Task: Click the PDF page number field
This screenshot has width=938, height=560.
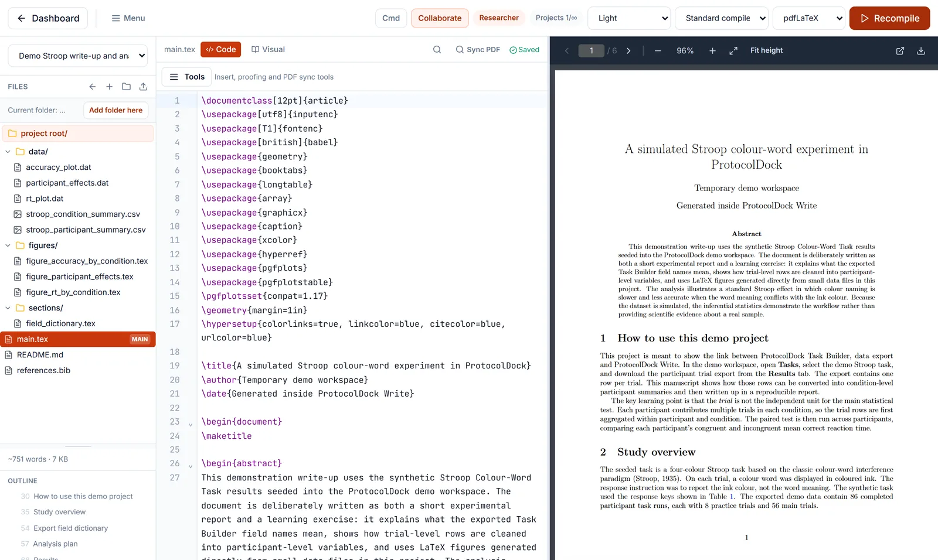Action: [591, 51]
